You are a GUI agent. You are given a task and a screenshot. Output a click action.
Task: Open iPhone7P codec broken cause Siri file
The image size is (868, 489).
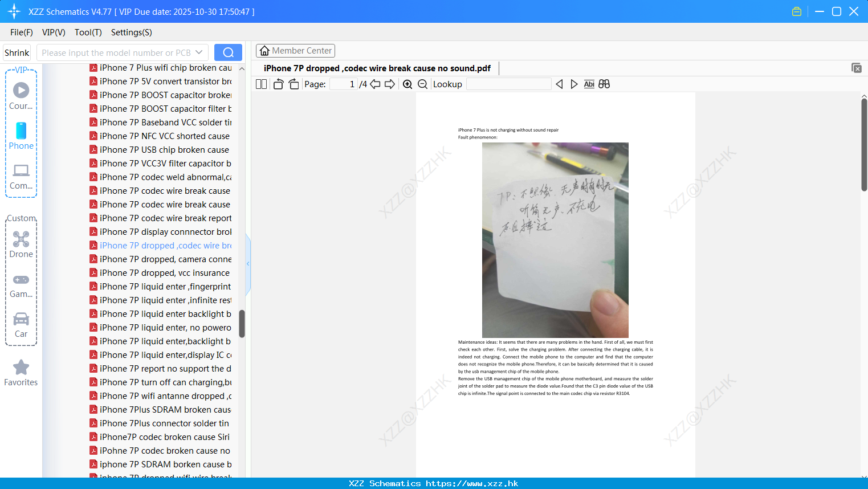coord(161,437)
